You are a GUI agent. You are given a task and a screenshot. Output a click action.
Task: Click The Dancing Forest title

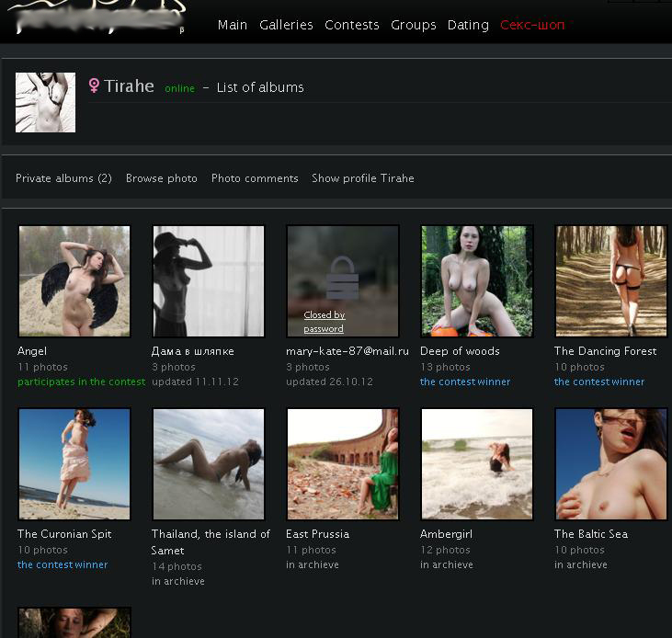pyautogui.click(x=605, y=351)
